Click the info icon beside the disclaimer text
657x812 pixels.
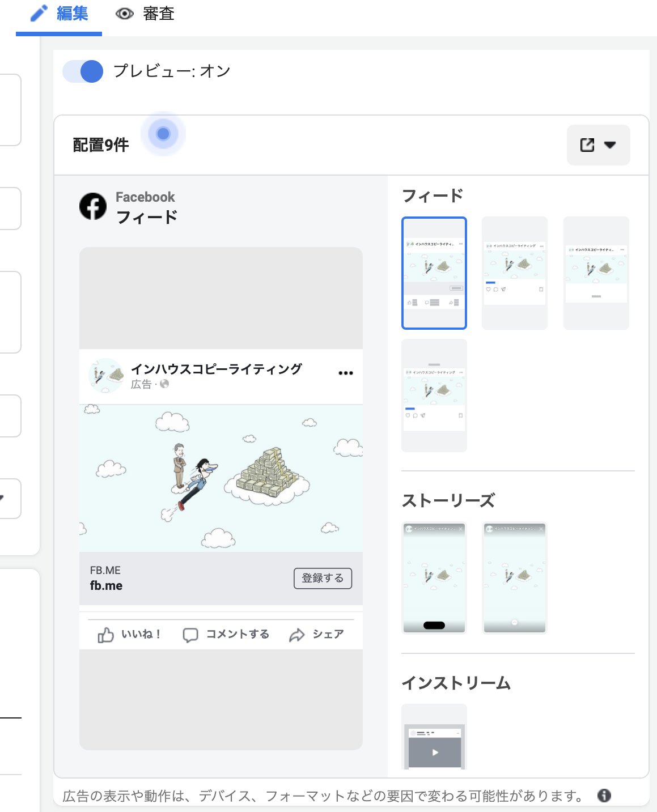tap(604, 796)
